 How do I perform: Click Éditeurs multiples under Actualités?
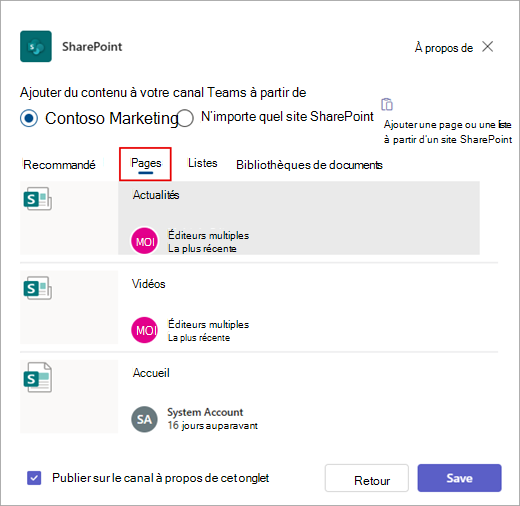tap(208, 235)
